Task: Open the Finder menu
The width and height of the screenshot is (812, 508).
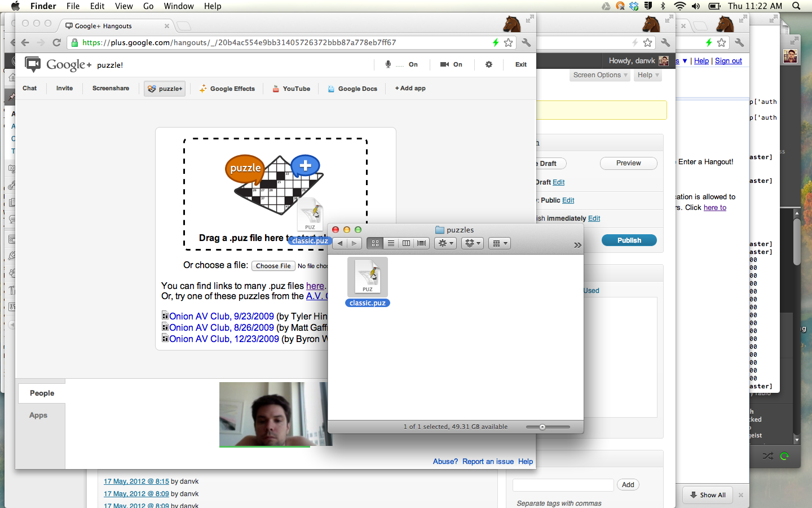Action: coord(43,6)
